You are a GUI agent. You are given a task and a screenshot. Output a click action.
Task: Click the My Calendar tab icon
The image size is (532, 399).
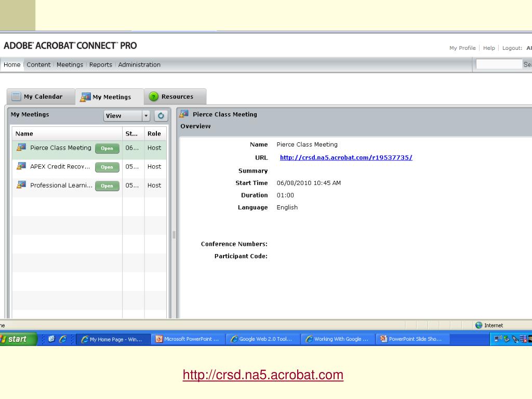point(16,96)
